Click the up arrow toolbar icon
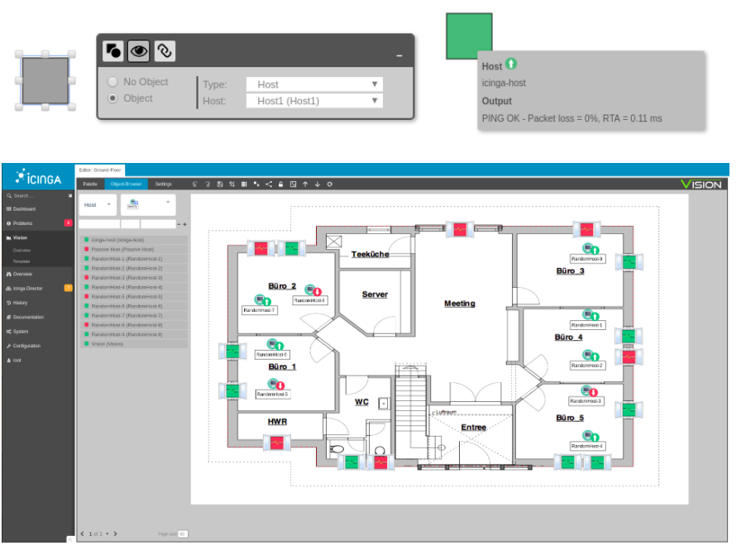Screen dimensions: 746x560 pyautogui.click(x=305, y=184)
